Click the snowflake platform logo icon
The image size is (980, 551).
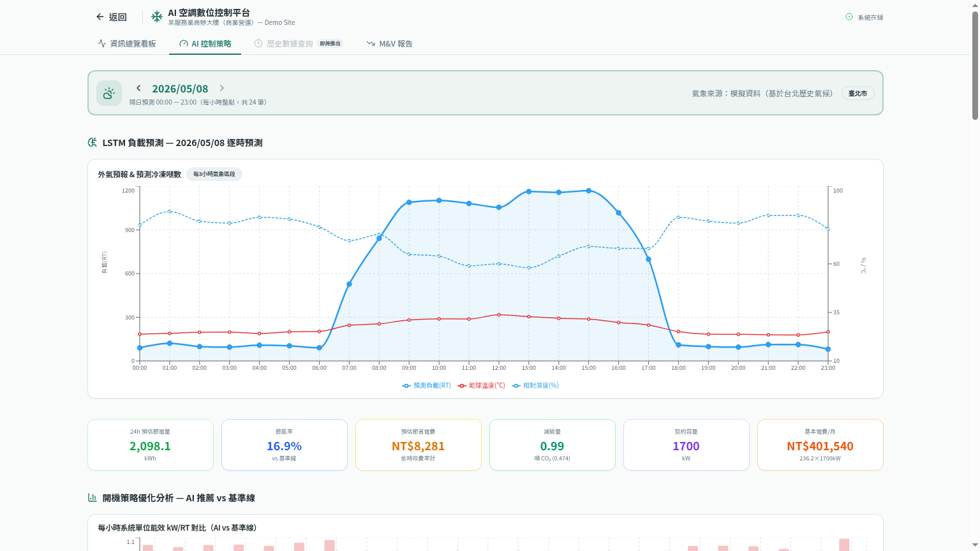(157, 17)
